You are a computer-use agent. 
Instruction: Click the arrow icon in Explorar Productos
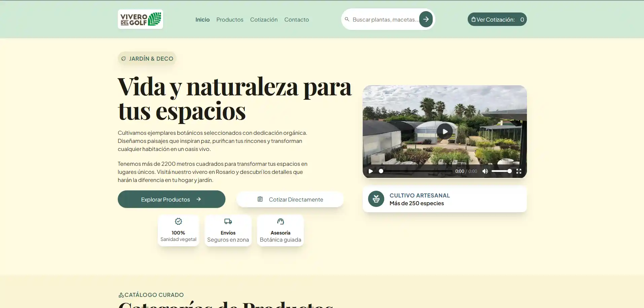[199, 199]
